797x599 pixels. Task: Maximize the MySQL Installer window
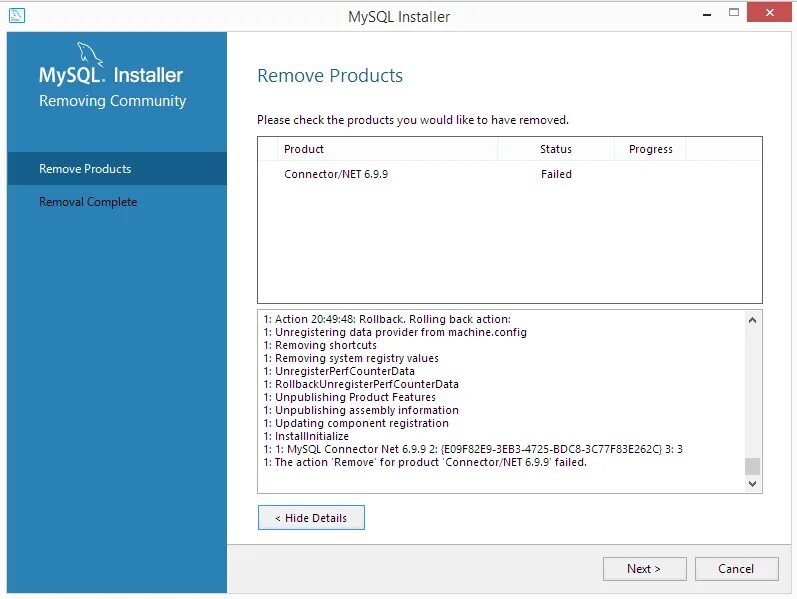pos(733,13)
